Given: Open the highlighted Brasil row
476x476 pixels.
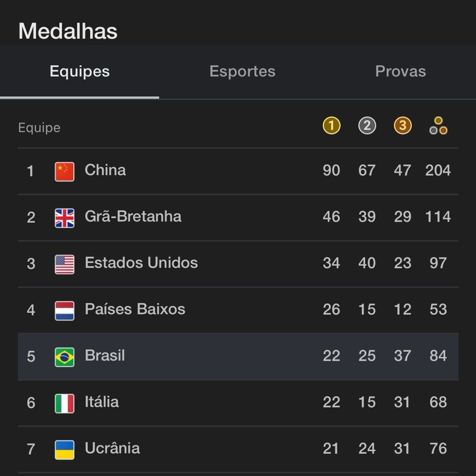Looking at the screenshot, I should [238, 356].
